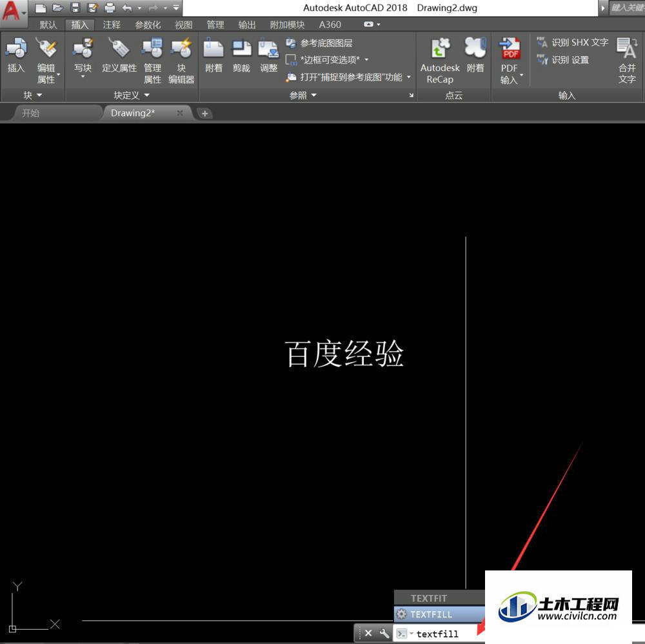Viewport: 645px width, 644px height.
Task: Open the 附加模块 ribbon tab
Action: click(287, 25)
